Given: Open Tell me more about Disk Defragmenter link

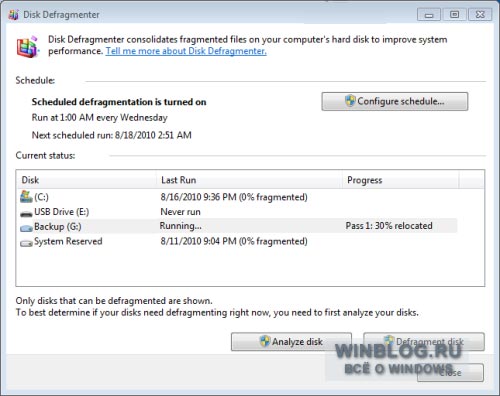Looking at the screenshot, I should tap(186, 51).
